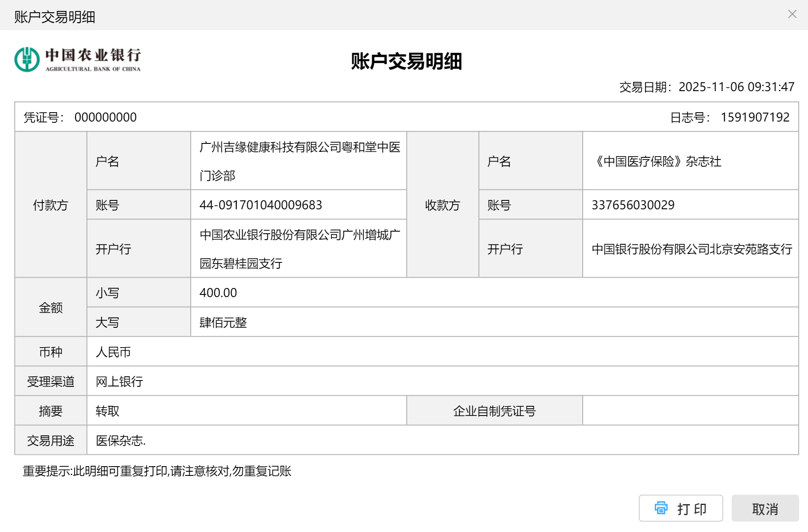Click the Agricultural Bank of China logo

click(x=77, y=59)
